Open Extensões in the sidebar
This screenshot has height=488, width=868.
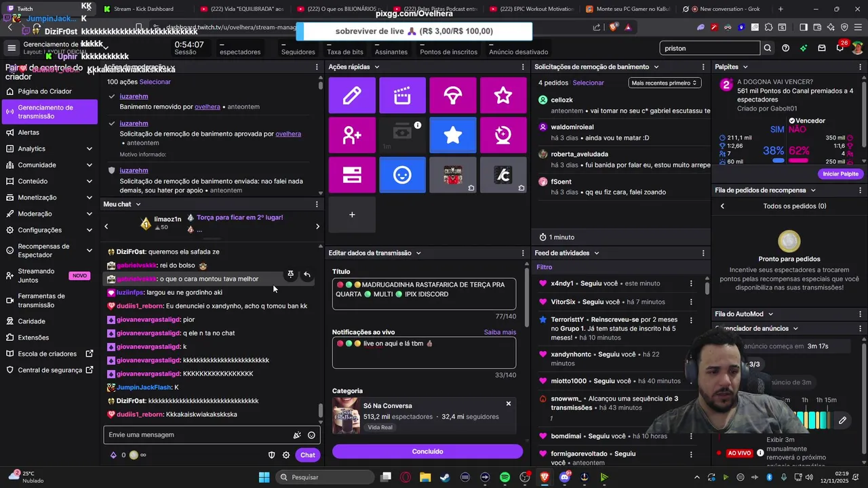pos(49,338)
